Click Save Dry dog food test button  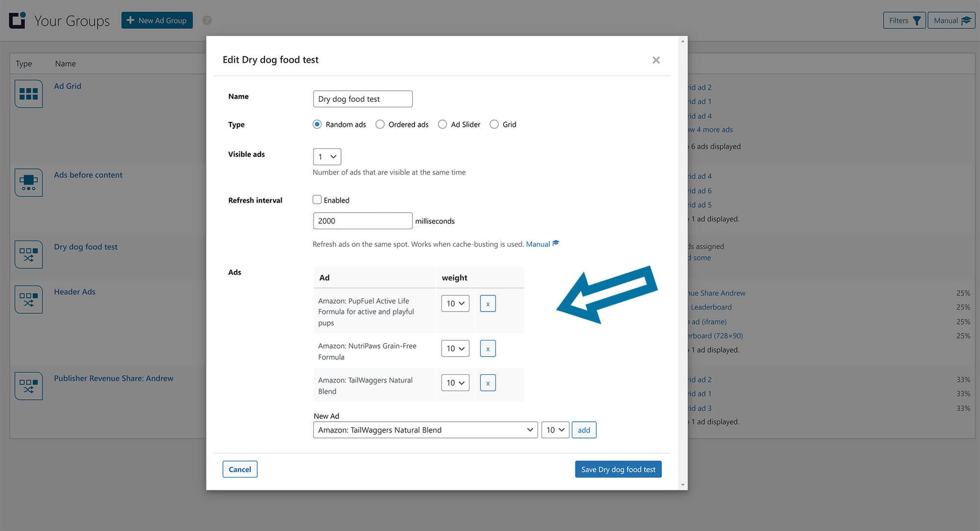[x=618, y=469]
